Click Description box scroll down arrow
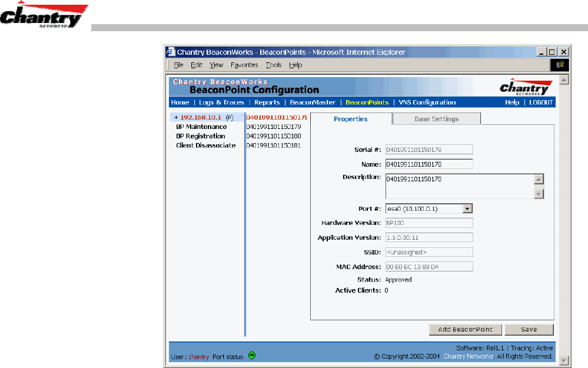Image resolution: width=588 pixels, height=368 pixels. 539,194
